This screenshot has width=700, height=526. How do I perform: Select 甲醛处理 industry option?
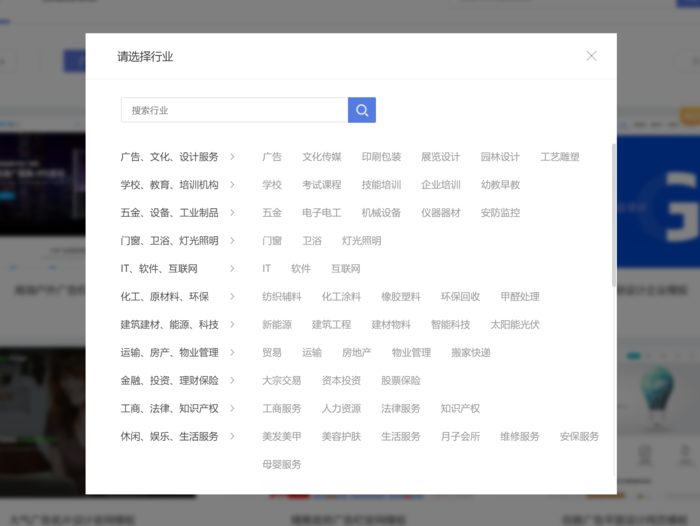[x=520, y=296]
